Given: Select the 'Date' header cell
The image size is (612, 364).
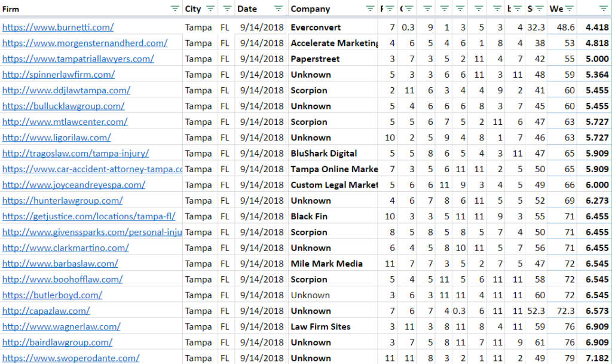Looking at the screenshot, I should [x=261, y=8].
